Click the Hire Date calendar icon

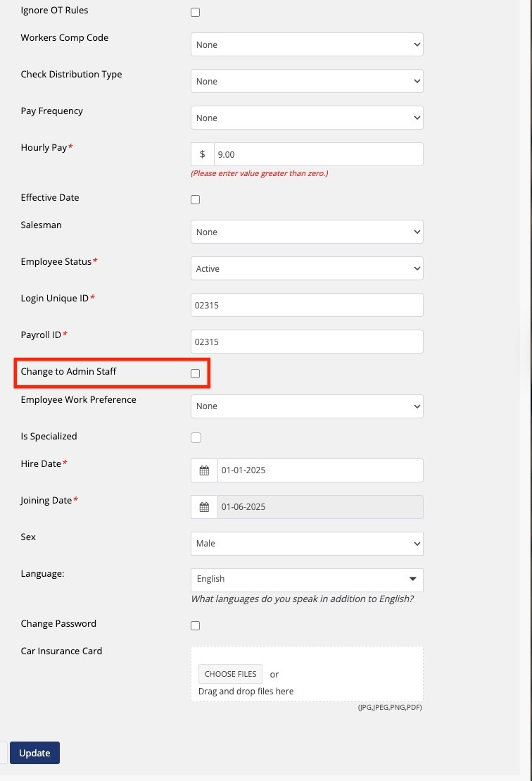coord(204,470)
